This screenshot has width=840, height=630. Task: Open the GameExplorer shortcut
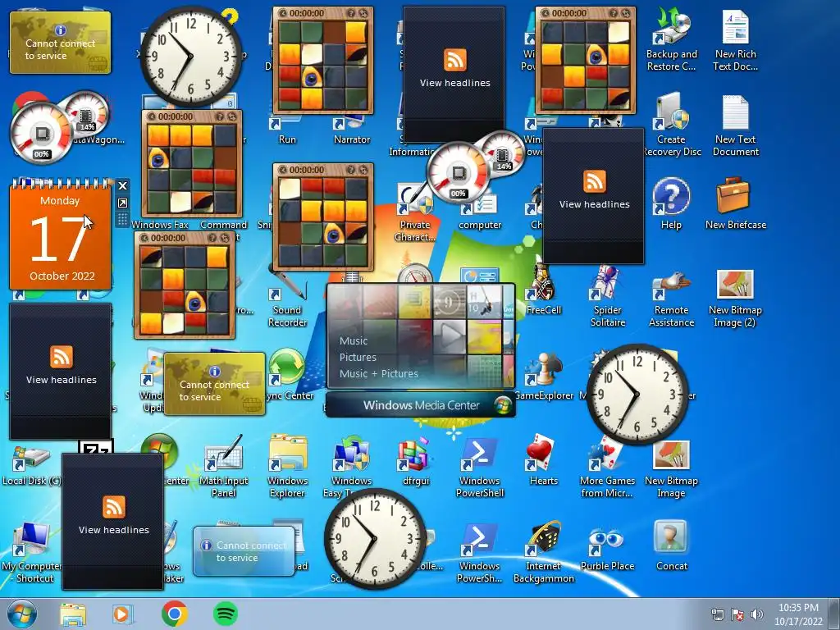tap(543, 375)
